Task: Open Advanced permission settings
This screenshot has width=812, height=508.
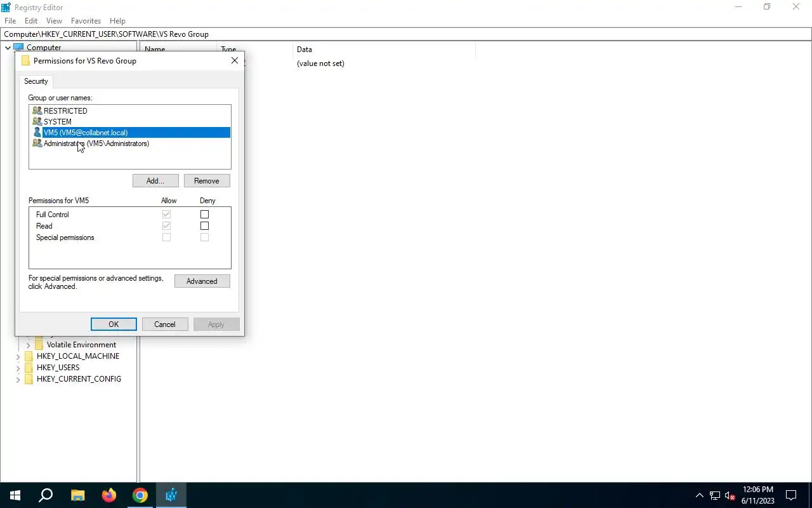Action: pos(202,281)
